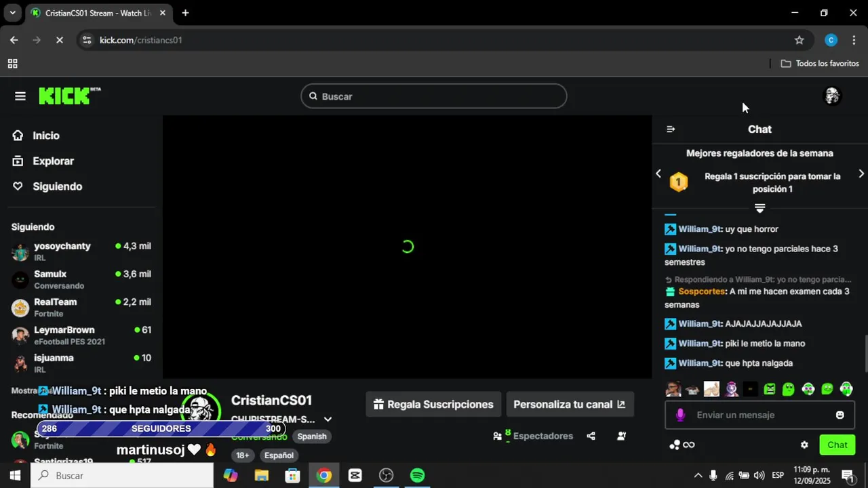Insert the rightmost green headphones emote
This screenshot has height=488, width=868.
pos(846,389)
